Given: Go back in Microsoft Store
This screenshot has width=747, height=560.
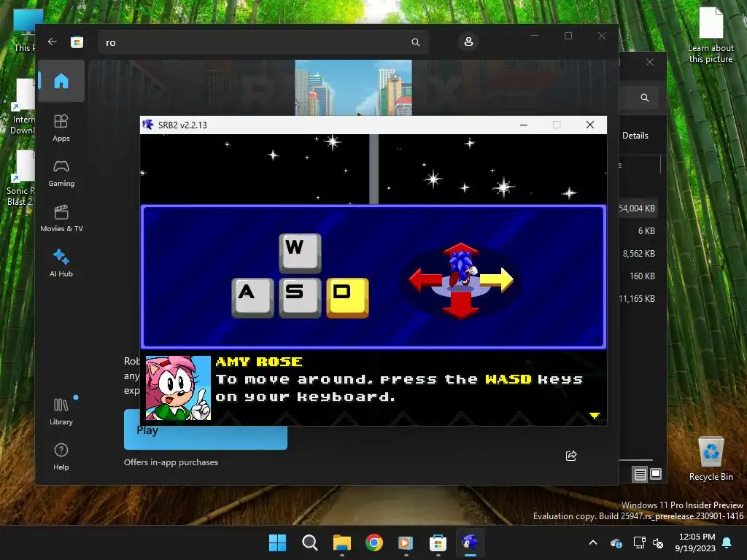Looking at the screenshot, I should pos(53,42).
